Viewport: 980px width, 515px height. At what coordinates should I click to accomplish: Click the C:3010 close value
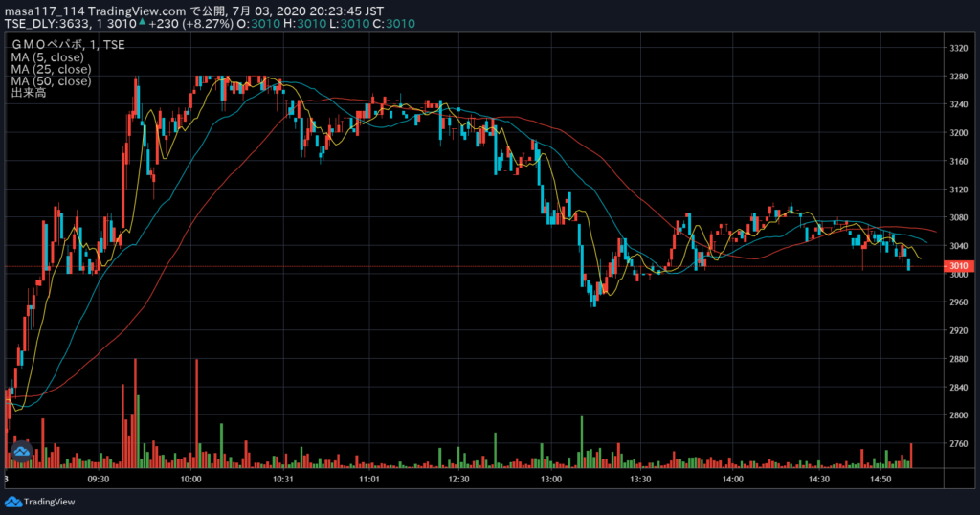(393, 24)
